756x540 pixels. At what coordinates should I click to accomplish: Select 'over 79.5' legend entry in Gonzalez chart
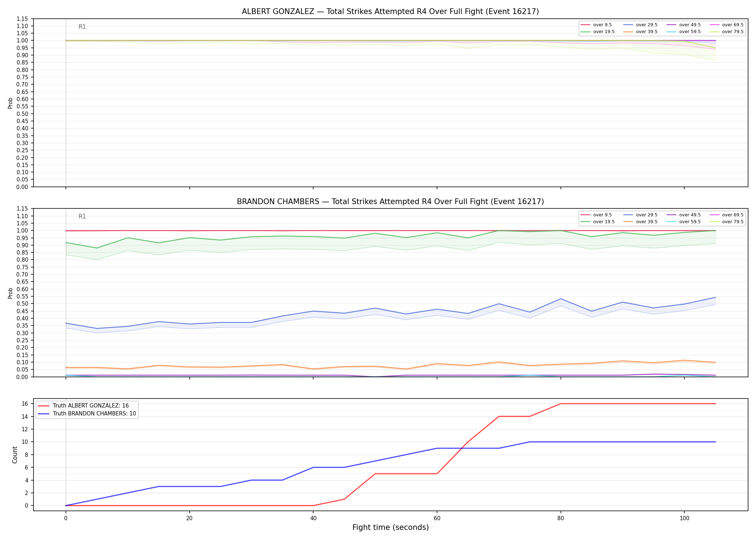coord(726,32)
